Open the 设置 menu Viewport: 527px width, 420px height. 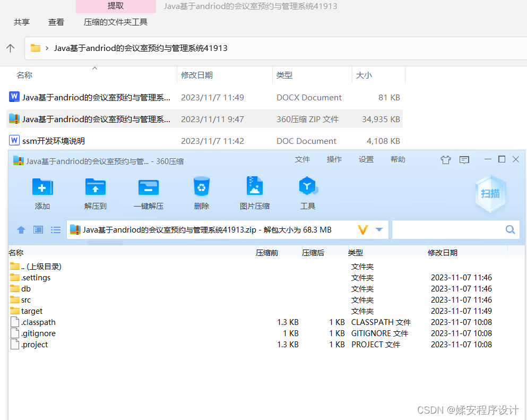(366, 159)
